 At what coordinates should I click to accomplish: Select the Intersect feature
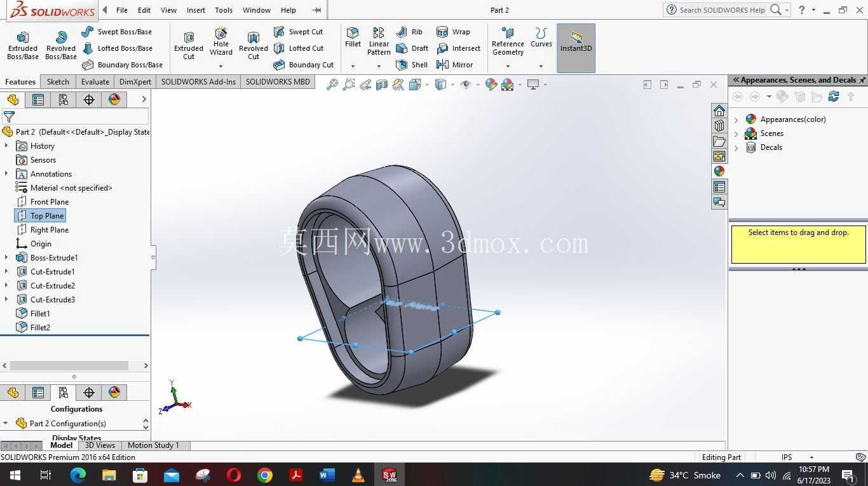458,48
